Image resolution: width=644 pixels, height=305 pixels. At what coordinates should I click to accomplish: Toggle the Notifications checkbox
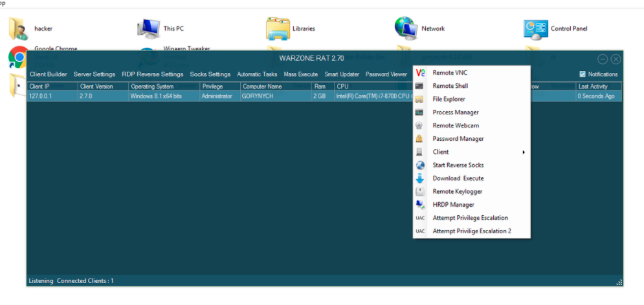583,74
